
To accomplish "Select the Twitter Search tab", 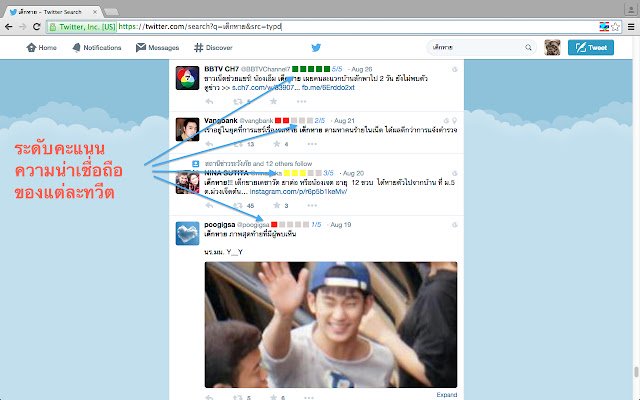I will pos(51,12).
